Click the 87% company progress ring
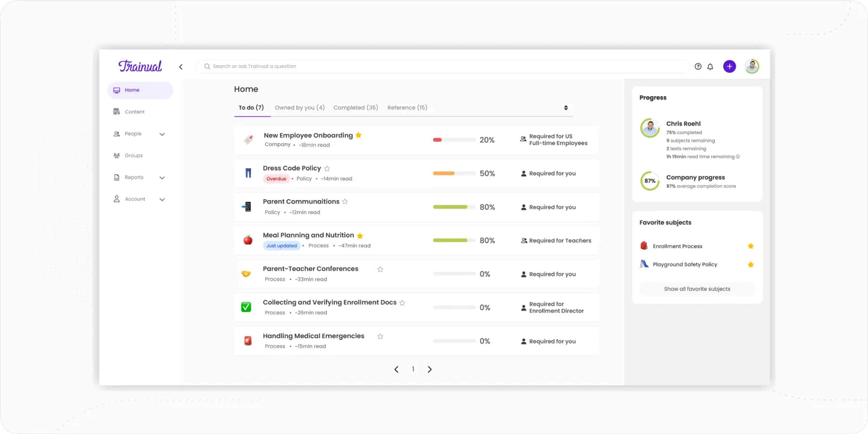The image size is (868, 434). coord(650,181)
